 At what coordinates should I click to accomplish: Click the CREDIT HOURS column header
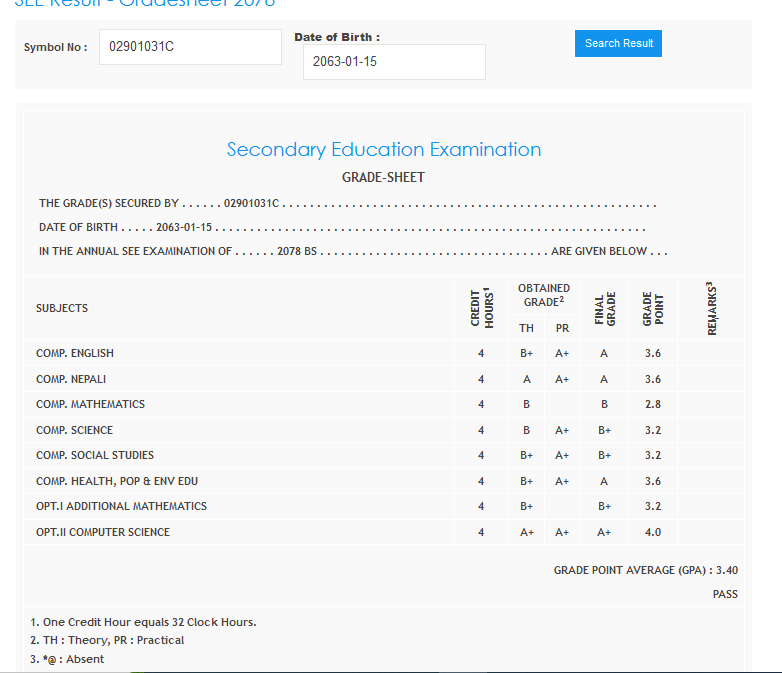481,308
